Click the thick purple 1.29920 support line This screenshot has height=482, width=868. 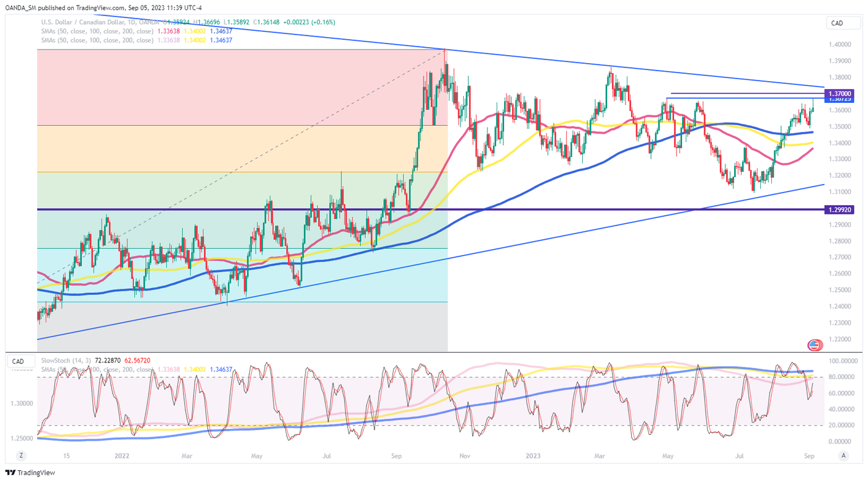point(558,210)
